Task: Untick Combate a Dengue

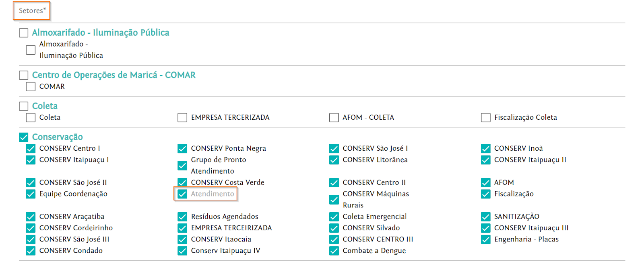Action: [334, 251]
